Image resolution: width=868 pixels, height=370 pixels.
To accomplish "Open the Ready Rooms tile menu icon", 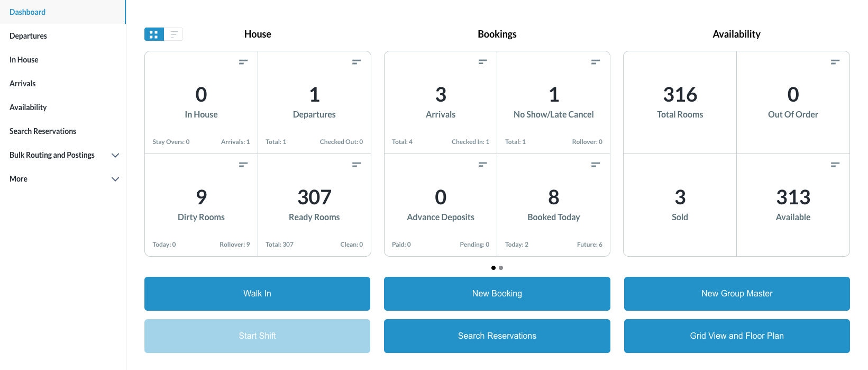I will coord(357,165).
